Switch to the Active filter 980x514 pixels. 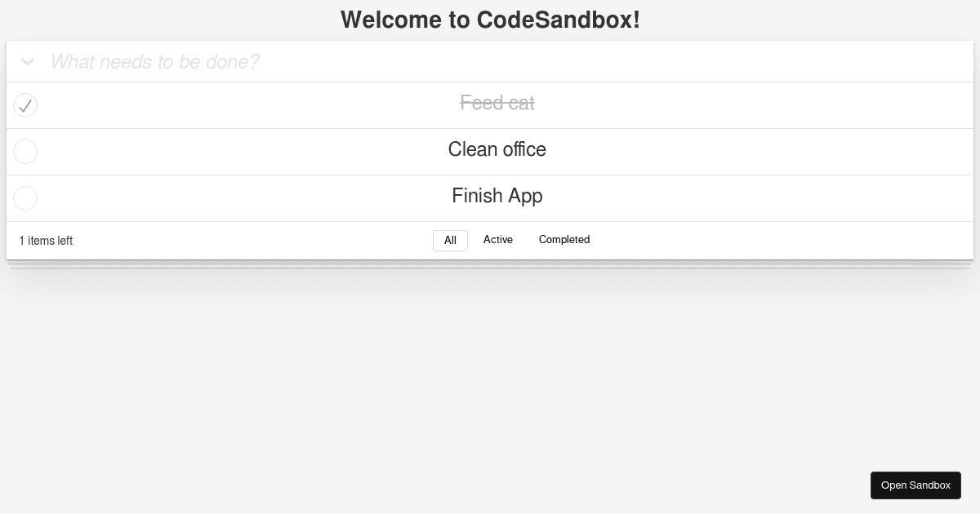(x=498, y=240)
